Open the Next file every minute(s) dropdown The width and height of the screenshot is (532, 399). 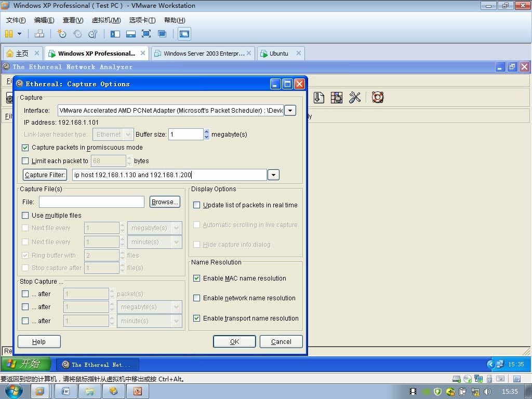(177, 242)
